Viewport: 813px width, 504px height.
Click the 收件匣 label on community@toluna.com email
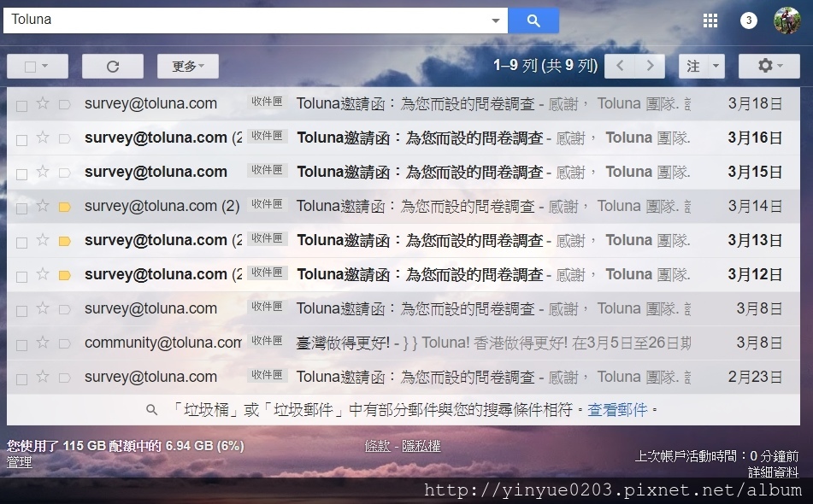pos(267,341)
